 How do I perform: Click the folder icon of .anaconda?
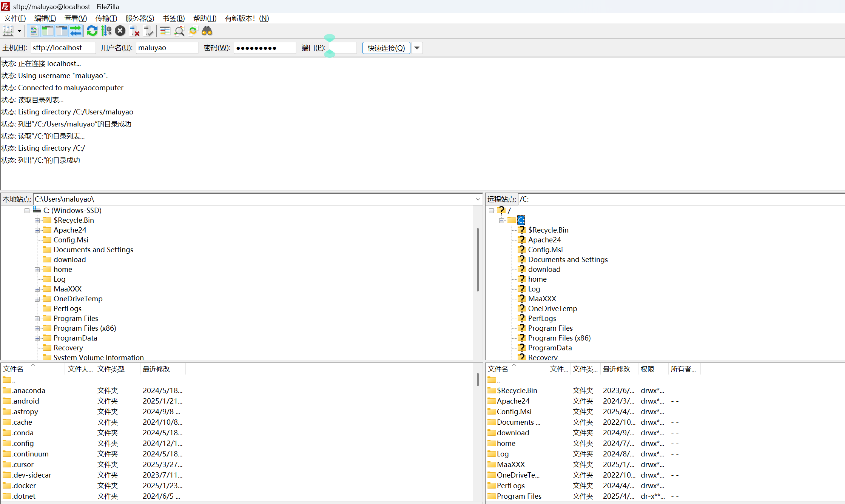(x=7, y=390)
